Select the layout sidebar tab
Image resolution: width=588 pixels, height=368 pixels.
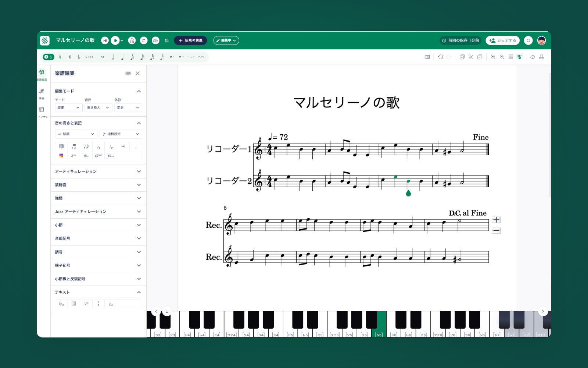[42, 112]
